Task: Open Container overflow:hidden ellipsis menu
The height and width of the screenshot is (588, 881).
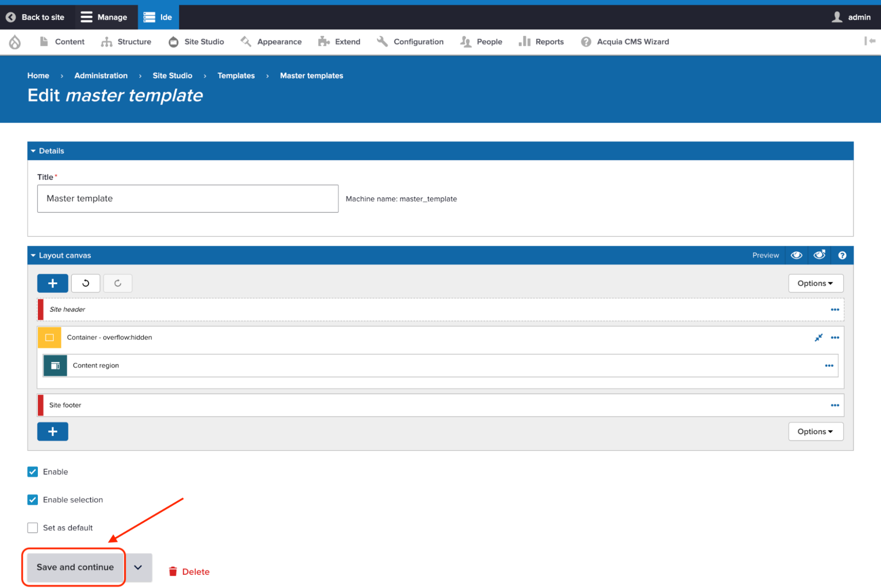Action: coord(835,338)
